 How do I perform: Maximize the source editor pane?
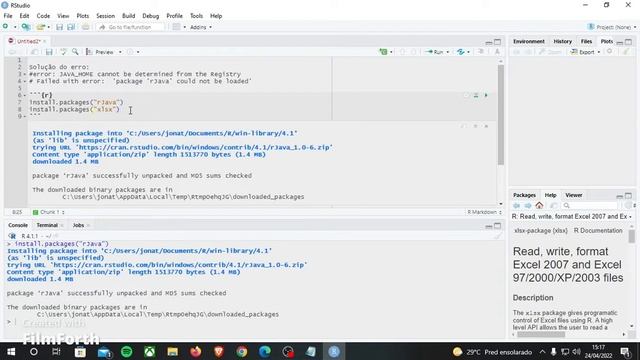tap(498, 42)
